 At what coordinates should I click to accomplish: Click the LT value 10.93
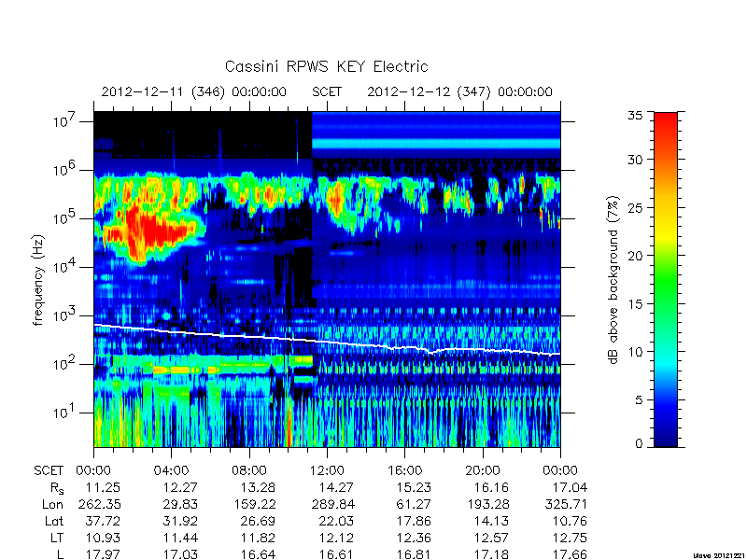[103, 538]
